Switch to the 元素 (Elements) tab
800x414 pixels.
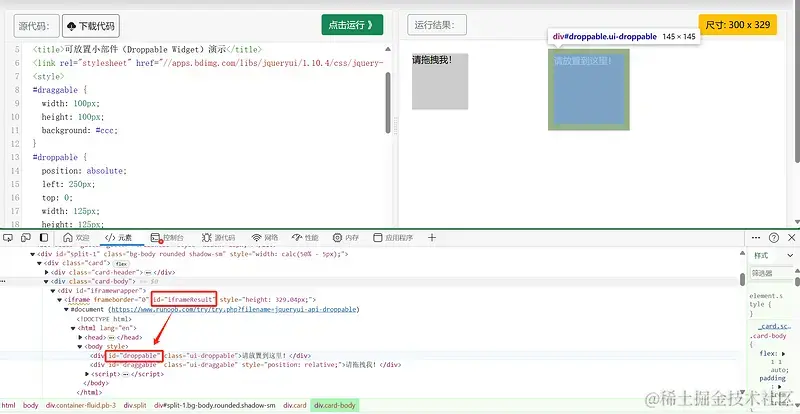(x=118, y=238)
